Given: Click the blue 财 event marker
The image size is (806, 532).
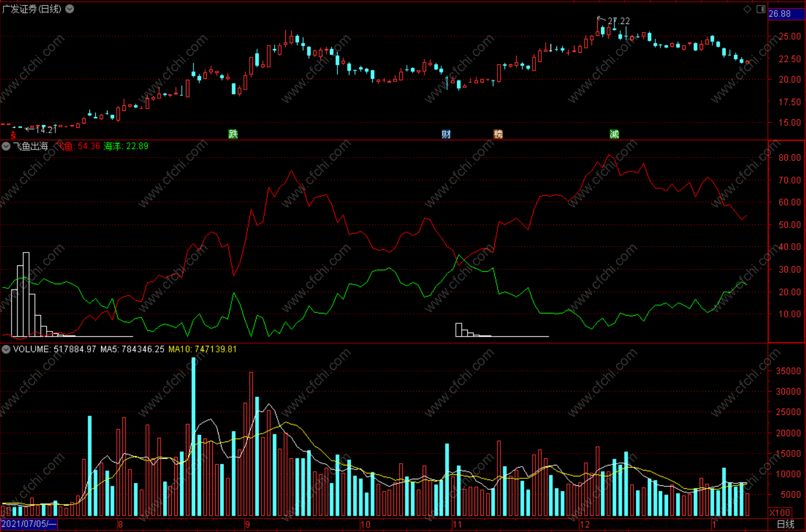Looking at the screenshot, I should pyautogui.click(x=446, y=134).
